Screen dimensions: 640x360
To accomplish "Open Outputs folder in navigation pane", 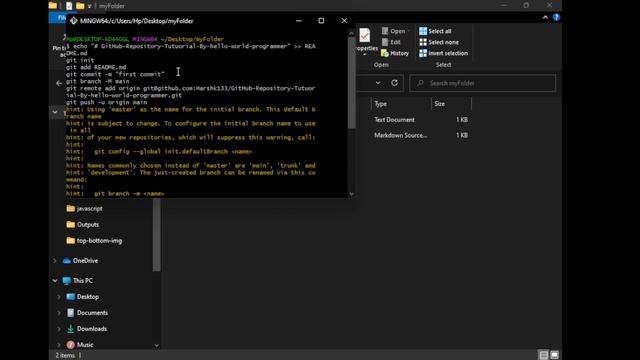I will tap(82, 224).
